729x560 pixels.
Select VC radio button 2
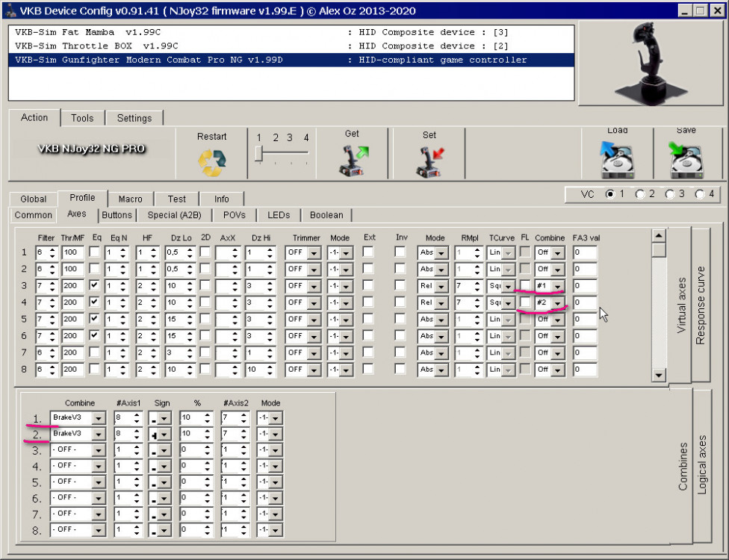(640, 194)
